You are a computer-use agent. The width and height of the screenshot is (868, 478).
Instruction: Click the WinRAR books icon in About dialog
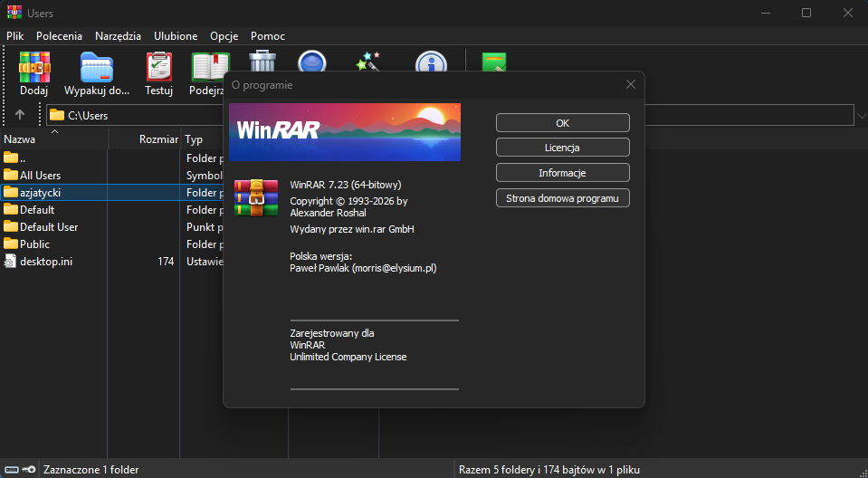click(256, 197)
